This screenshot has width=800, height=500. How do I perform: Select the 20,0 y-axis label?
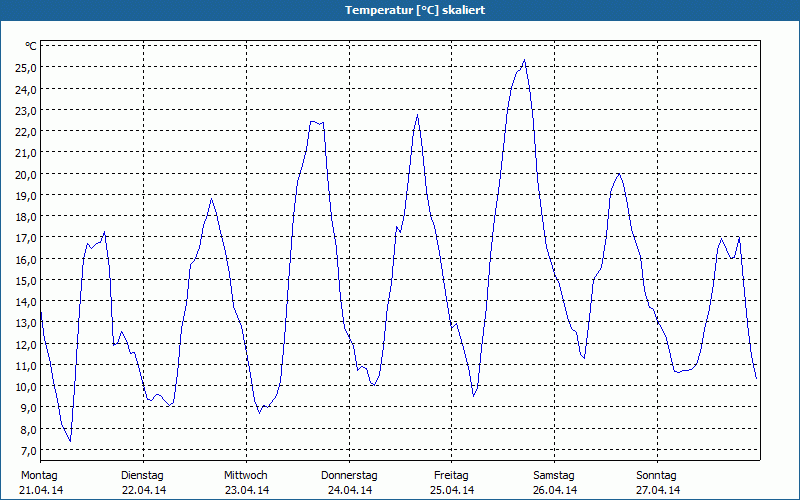pyautogui.click(x=26, y=174)
